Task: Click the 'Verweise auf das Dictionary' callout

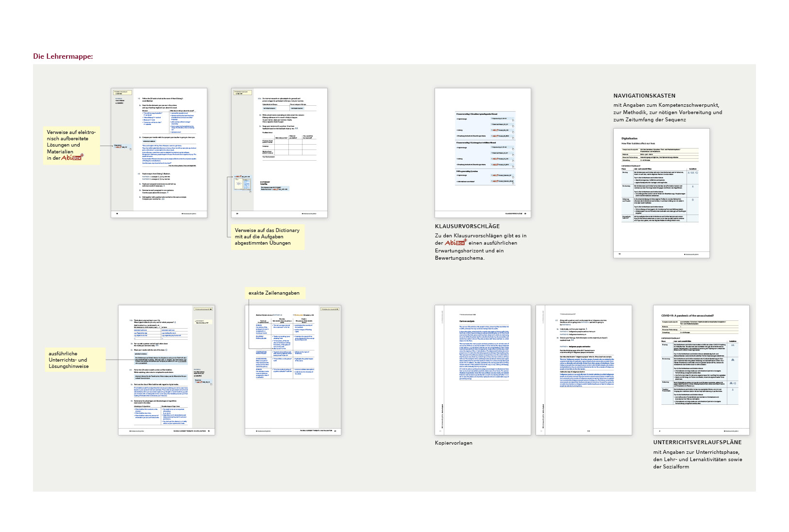Action: pyautogui.click(x=267, y=236)
